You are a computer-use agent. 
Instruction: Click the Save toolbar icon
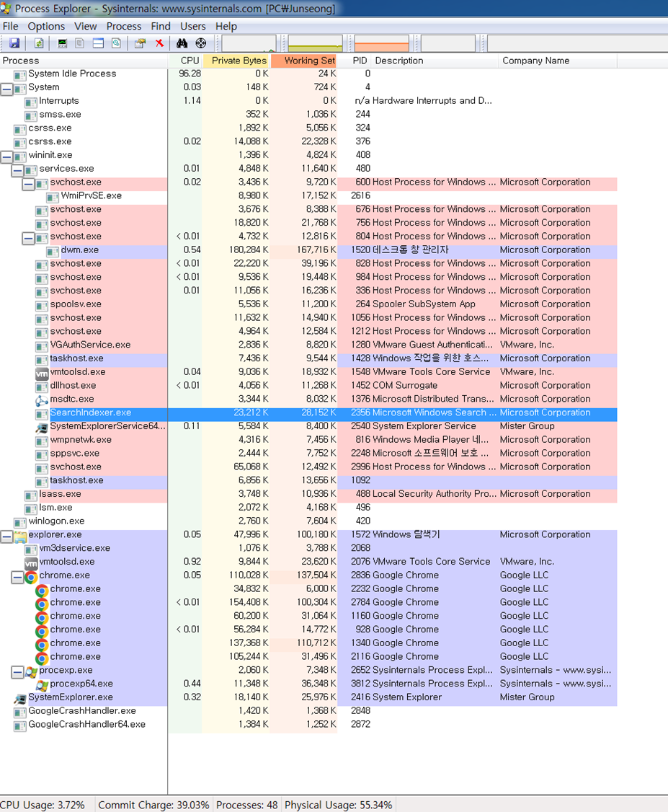click(14, 43)
